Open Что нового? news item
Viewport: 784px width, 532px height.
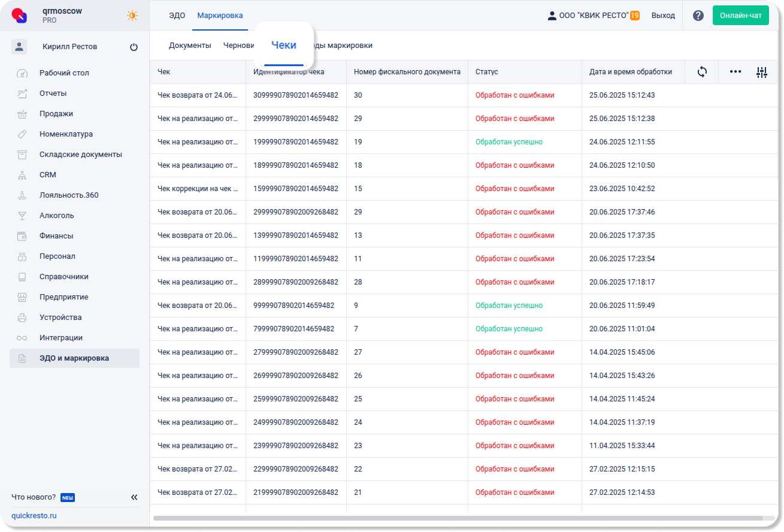point(34,497)
